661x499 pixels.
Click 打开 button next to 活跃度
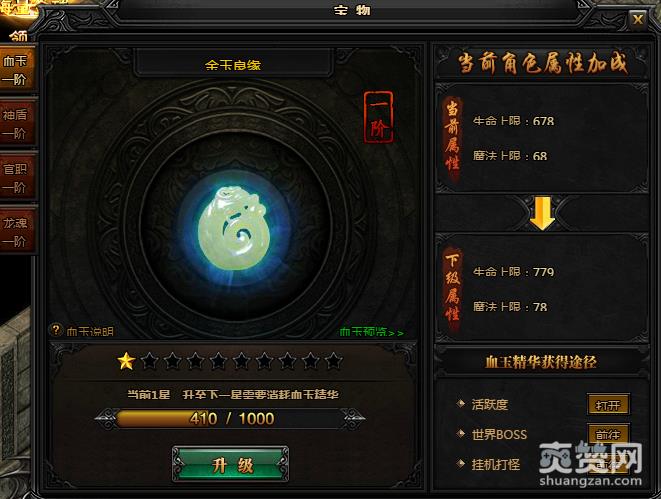[x=608, y=405]
